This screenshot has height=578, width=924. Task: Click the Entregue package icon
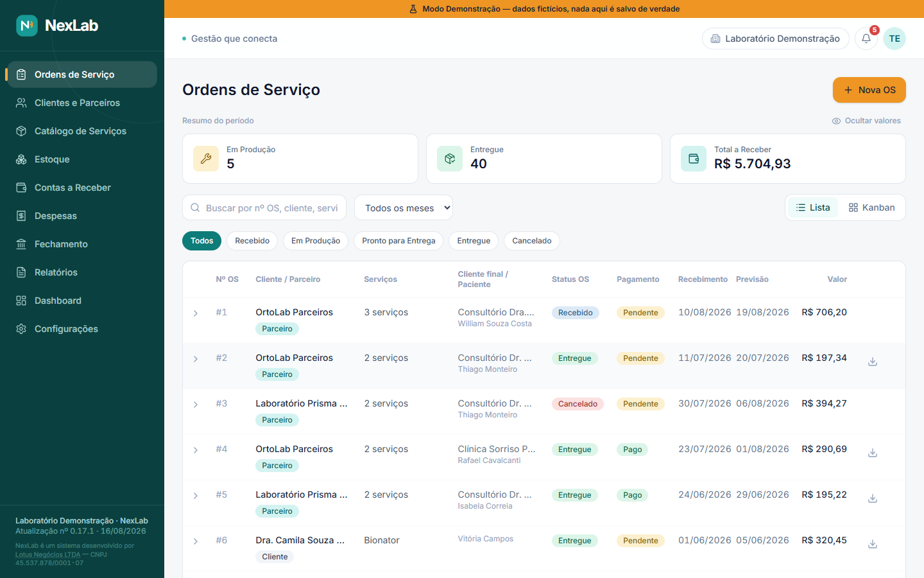tap(450, 159)
